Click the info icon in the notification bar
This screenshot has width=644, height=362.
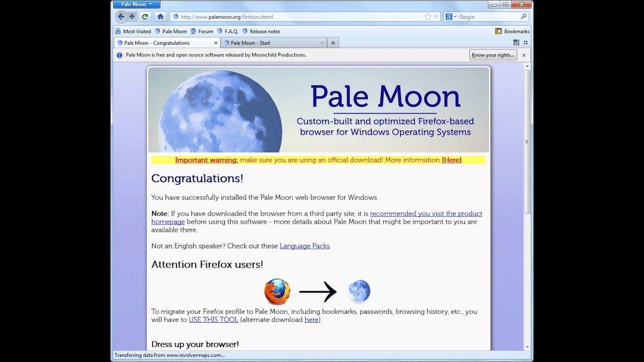(x=120, y=55)
